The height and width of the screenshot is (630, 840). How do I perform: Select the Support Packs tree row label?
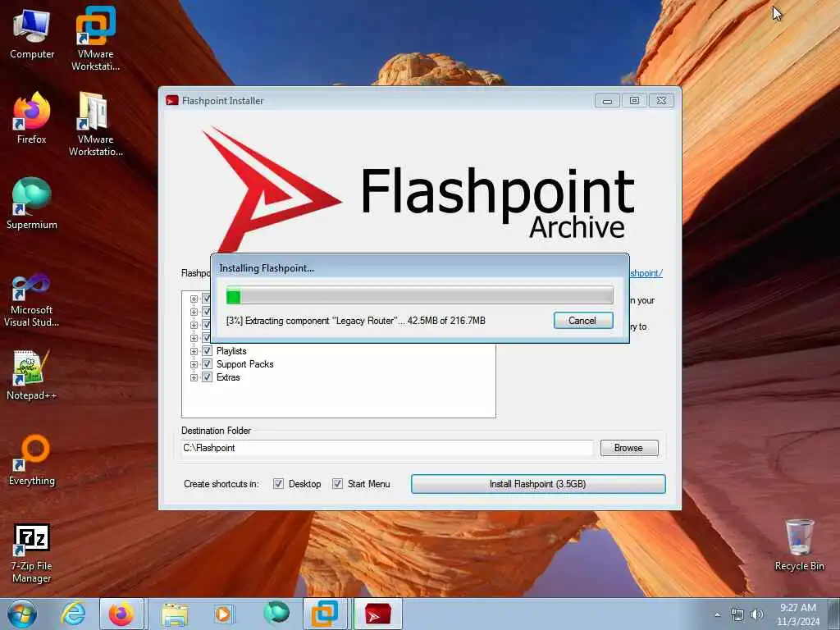click(x=244, y=364)
